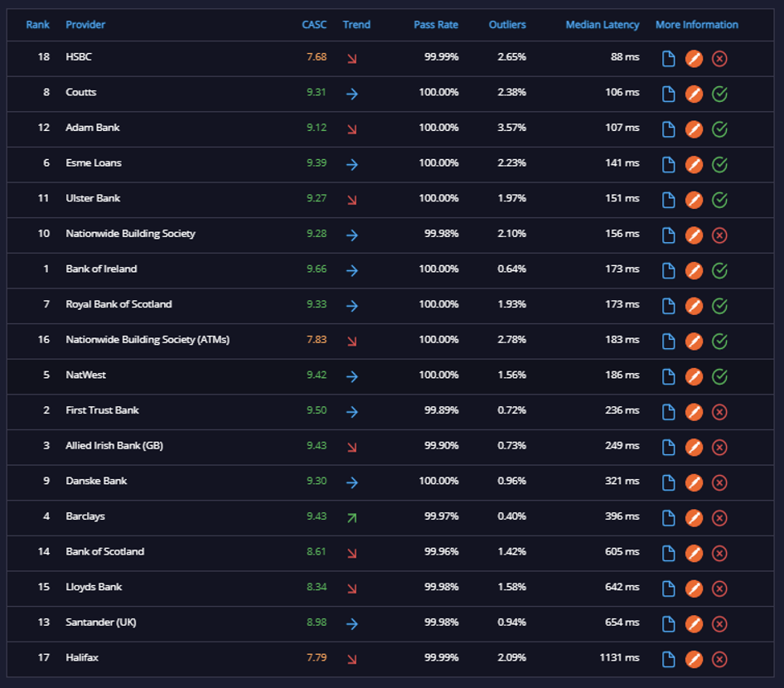
Task: Select the Bank of Ireland provider name
Action: pyautogui.click(x=101, y=269)
